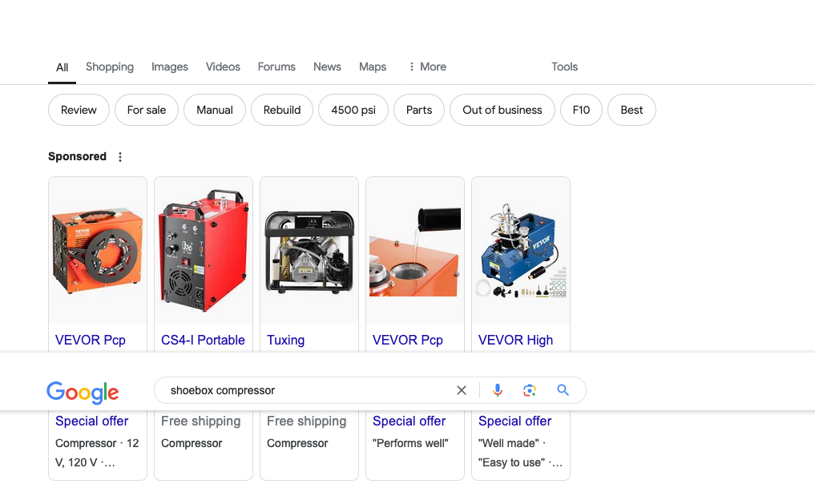Open the Sponsored three-dot options menu
Screen dimensions: 815x504
pyautogui.click(x=120, y=157)
